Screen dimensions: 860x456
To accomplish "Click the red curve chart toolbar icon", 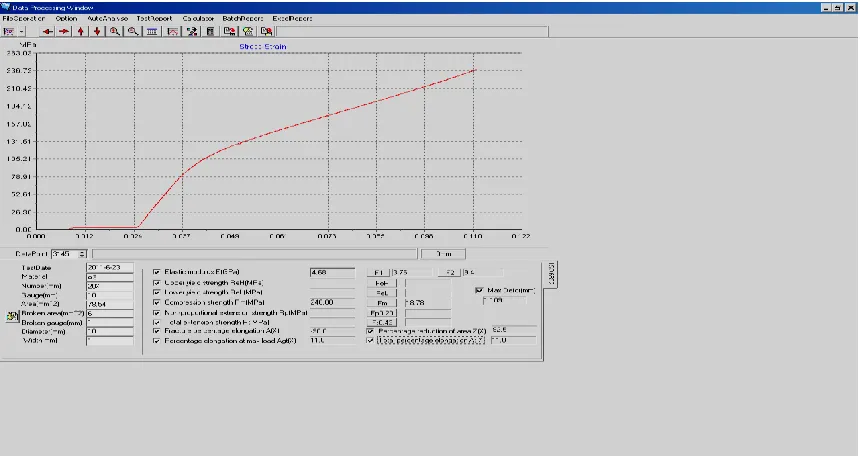I will (173, 31).
